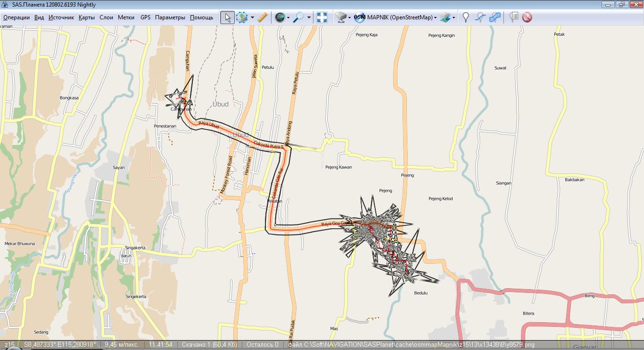Click the Ubud label on the map
644x350 pixels.
tap(220, 104)
